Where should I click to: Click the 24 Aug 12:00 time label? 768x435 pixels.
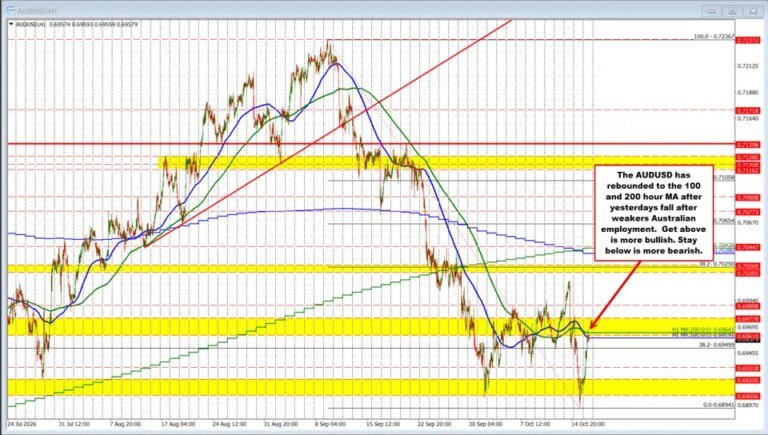click(x=230, y=424)
